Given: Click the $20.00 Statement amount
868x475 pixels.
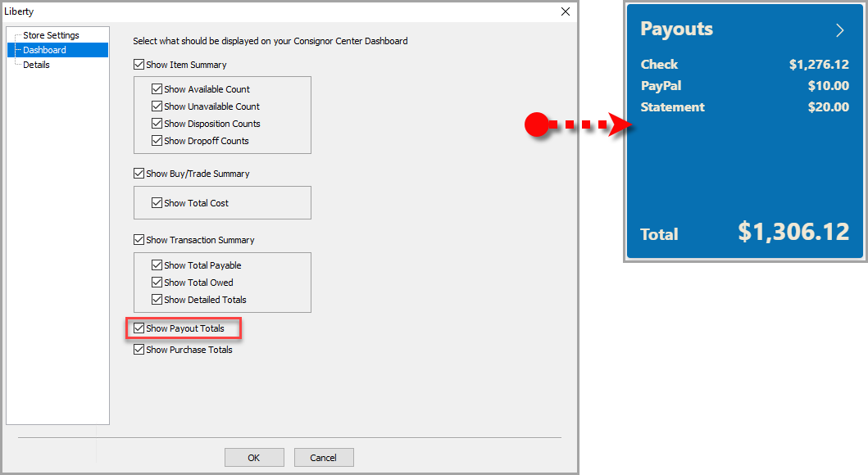Looking at the screenshot, I should pyautogui.click(x=828, y=106).
